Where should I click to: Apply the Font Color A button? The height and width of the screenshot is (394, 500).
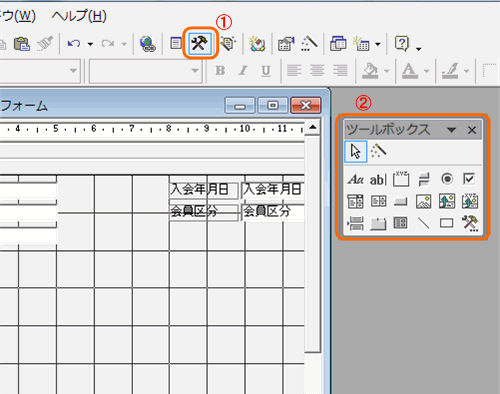click(410, 71)
